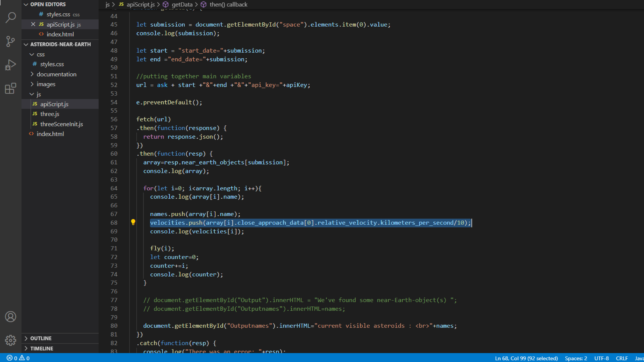Close the apiScript.js open editor
This screenshot has width=644, height=362.
point(33,24)
